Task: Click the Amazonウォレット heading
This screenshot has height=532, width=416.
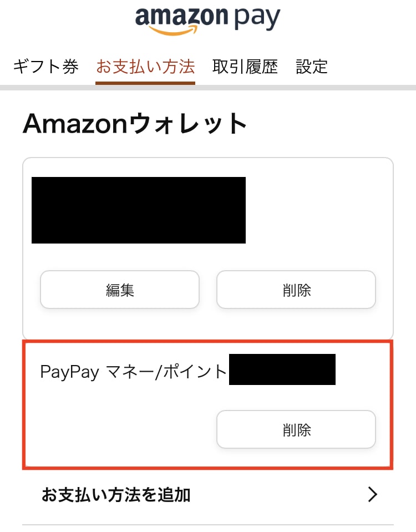Action: pos(135,124)
